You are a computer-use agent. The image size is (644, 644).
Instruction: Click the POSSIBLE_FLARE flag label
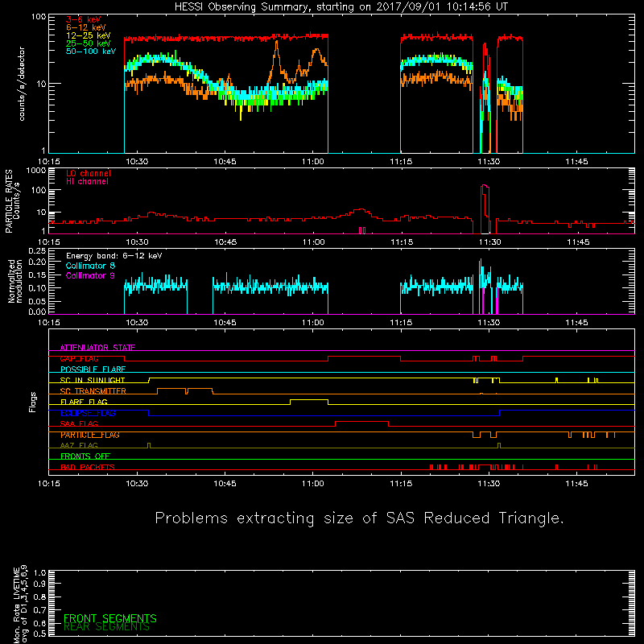93,369
